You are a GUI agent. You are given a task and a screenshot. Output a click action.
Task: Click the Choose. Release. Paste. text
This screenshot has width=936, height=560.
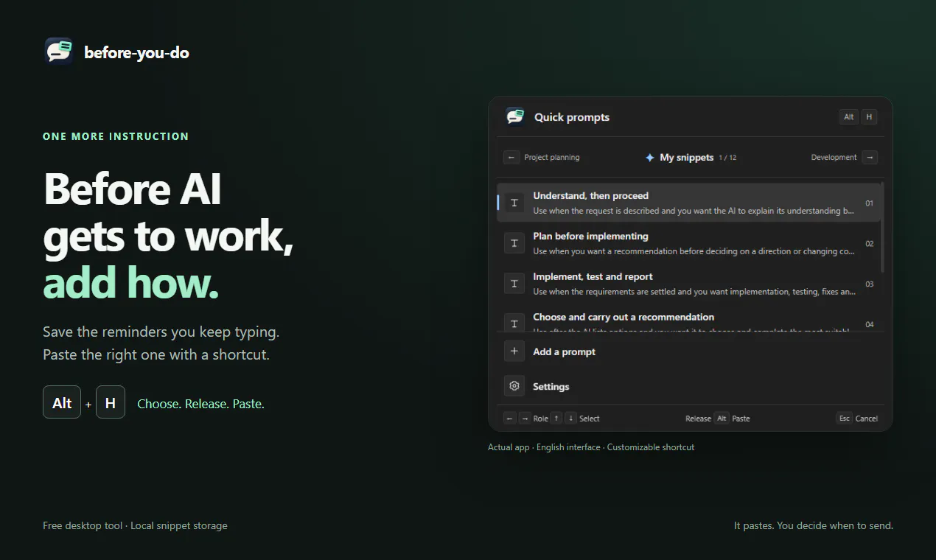pyautogui.click(x=201, y=404)
